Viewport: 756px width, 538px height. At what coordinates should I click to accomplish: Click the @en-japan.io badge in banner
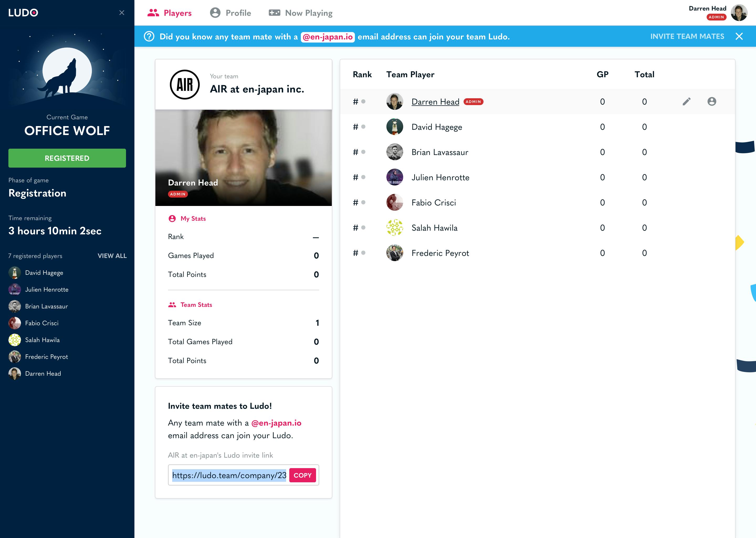pyautogui.click(x=328, y=37)
